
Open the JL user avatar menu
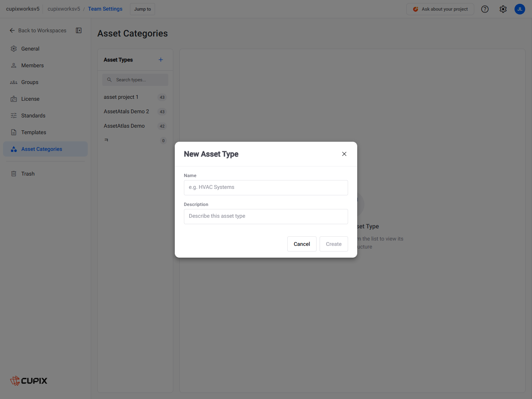tap(520, 9)
